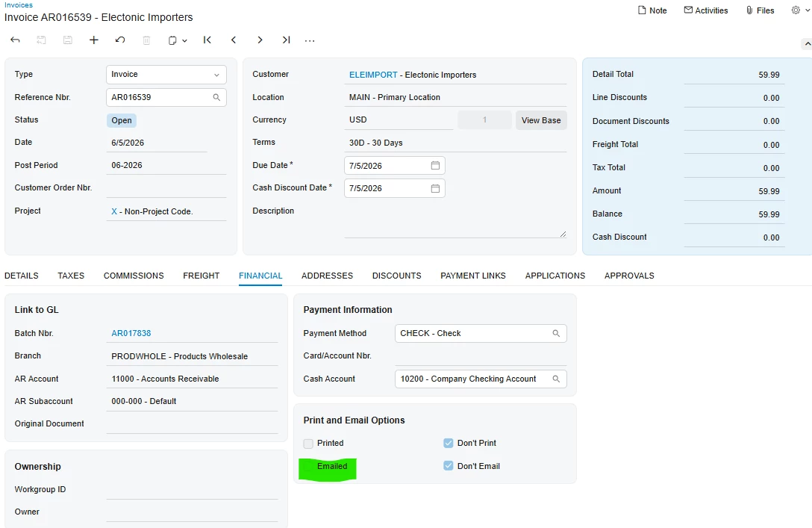Switch to the APPLICATIONS tab
Screen dimensions: 812x528
555,276
